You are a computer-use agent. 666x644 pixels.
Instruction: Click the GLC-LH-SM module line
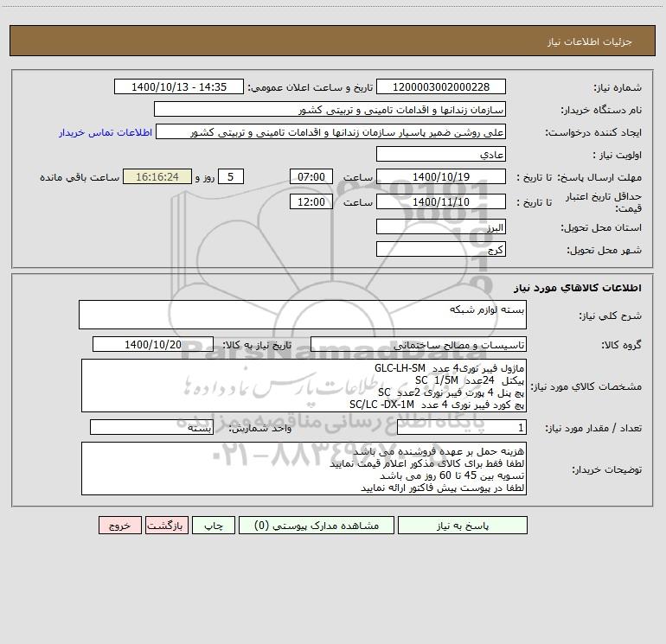(450, 368)
